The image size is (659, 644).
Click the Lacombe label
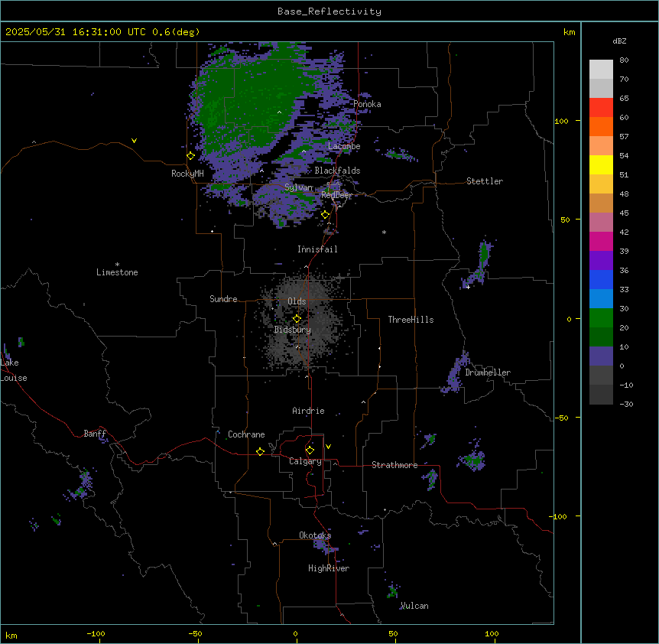point(344,146)
